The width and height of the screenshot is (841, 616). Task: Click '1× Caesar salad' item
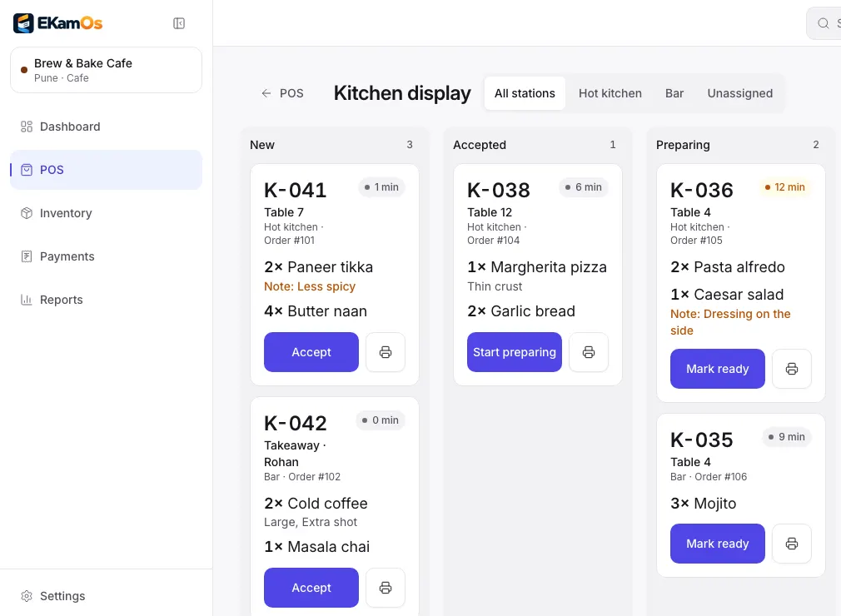click(x=727, y=295)
